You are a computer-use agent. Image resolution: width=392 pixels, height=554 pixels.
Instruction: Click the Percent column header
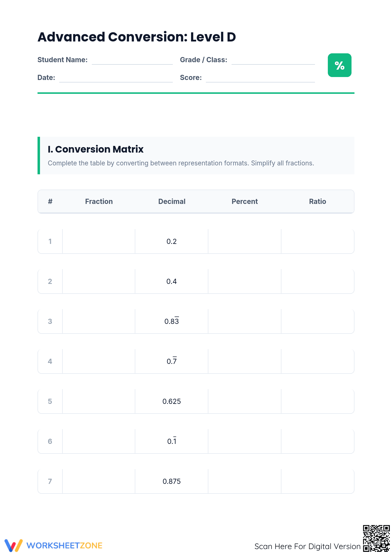click(245, 201)
